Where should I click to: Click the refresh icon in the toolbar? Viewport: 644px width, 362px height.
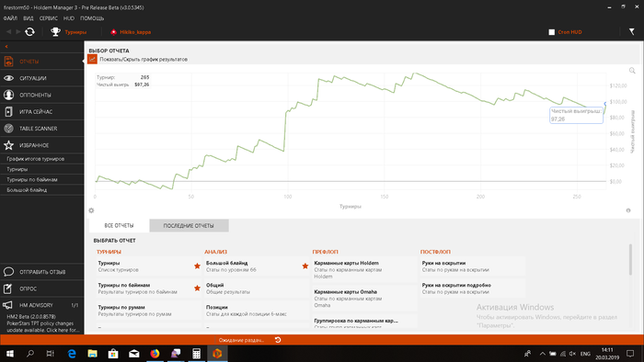pos(29,31)
